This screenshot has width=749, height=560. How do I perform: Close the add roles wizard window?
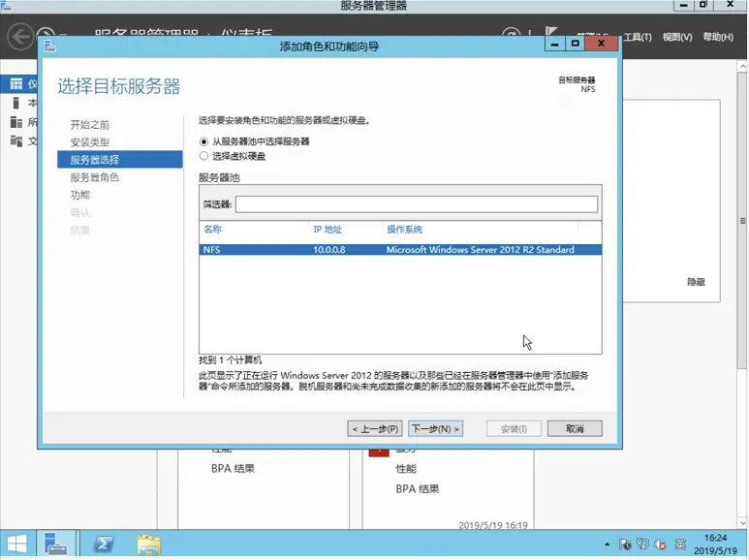(x=602, y=44)
